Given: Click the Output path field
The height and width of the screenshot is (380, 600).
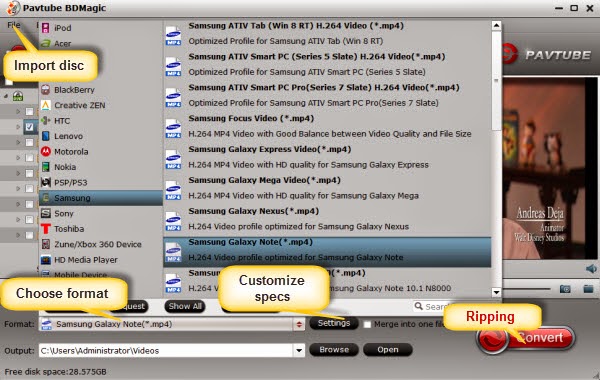Looking at the screenshot, I should (166, 350).
